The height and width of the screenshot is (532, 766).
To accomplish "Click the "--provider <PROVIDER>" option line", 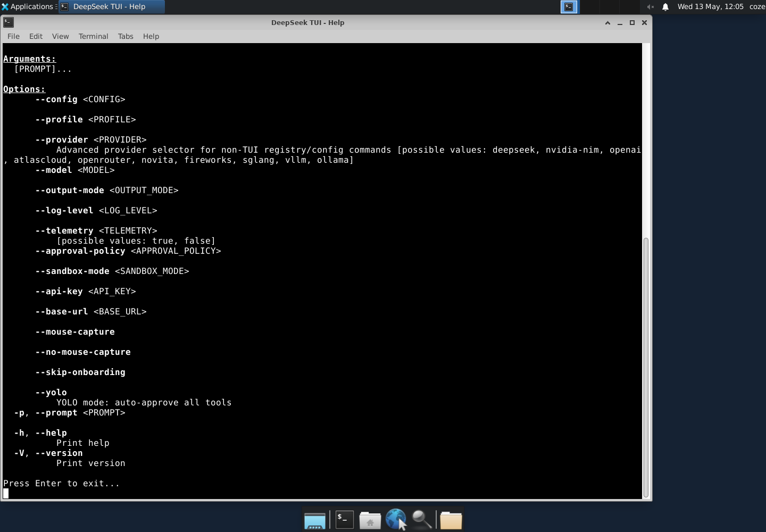I will (91, 140).
